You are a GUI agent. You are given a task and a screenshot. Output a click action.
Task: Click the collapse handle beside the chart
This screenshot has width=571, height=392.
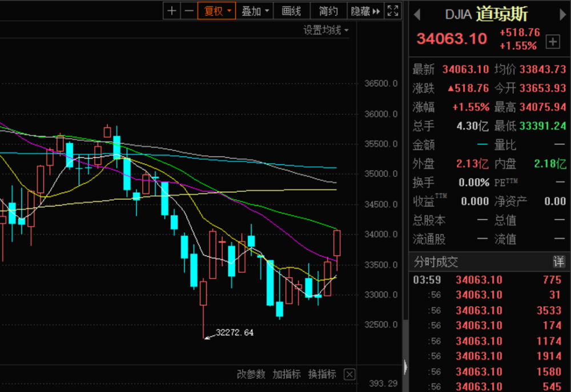click(x=405, y=367)
